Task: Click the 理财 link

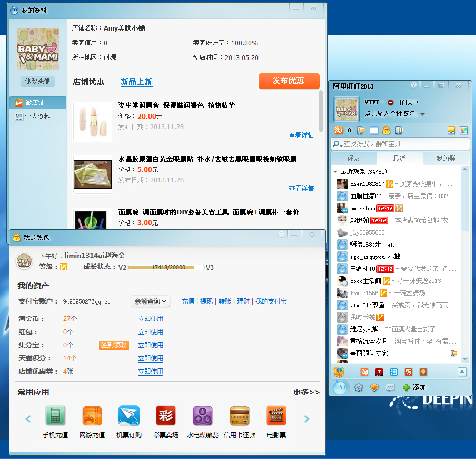Action: (243, 301)
